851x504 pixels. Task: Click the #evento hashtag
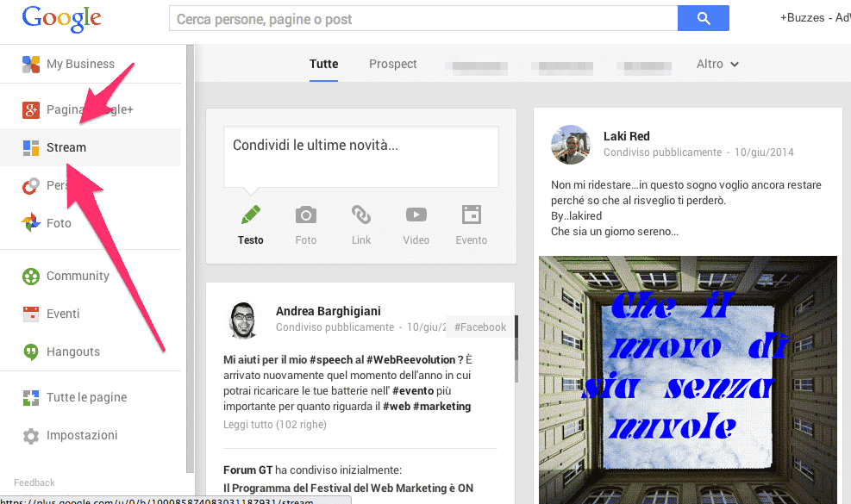(413, 391)
